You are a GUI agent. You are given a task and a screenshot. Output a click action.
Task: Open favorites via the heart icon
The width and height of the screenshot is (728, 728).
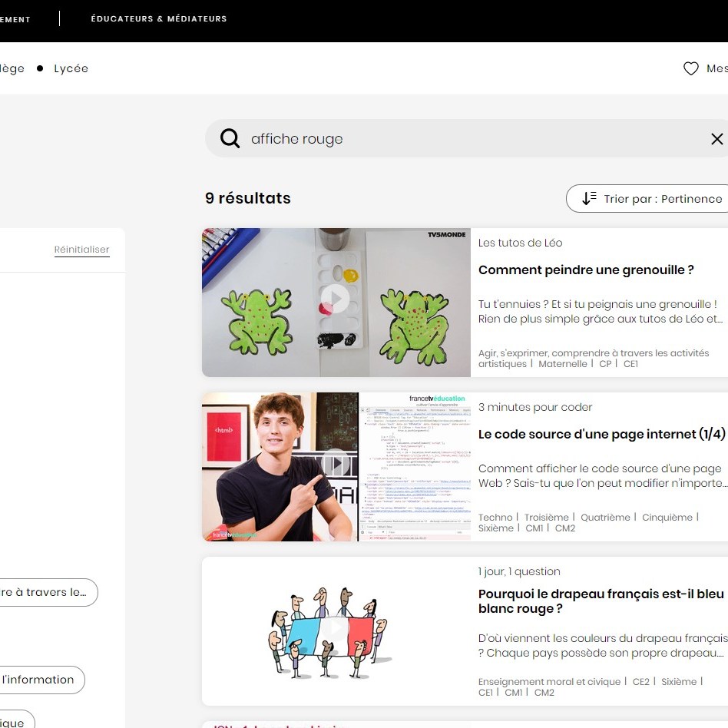point(691,68)
